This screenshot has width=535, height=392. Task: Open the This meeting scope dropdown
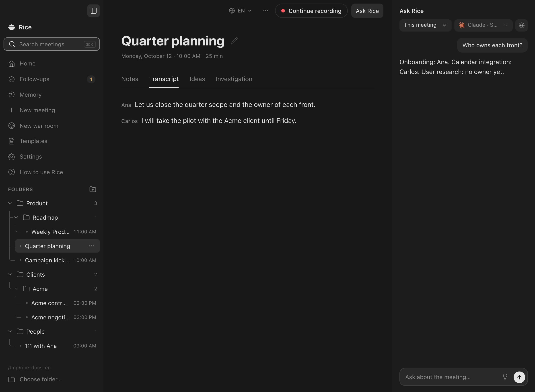425,25
